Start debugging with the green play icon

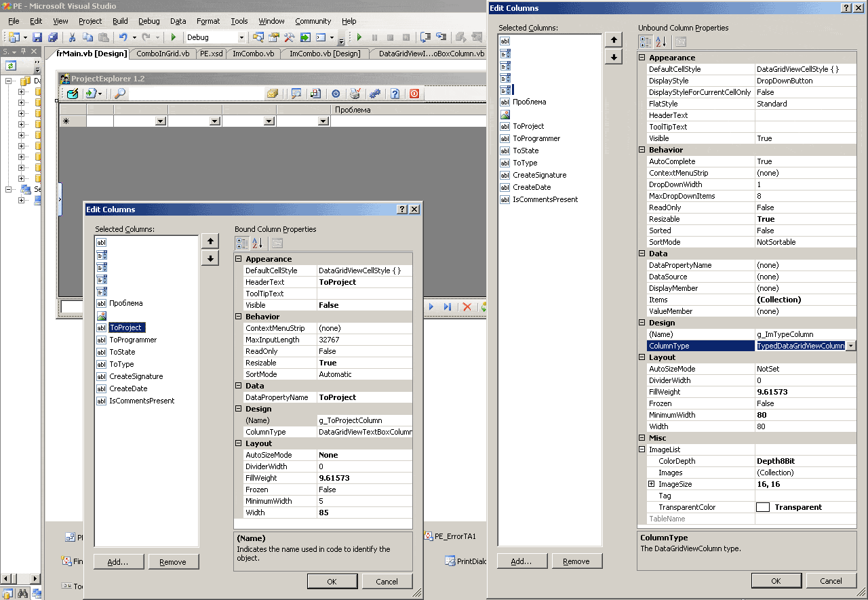174,37
